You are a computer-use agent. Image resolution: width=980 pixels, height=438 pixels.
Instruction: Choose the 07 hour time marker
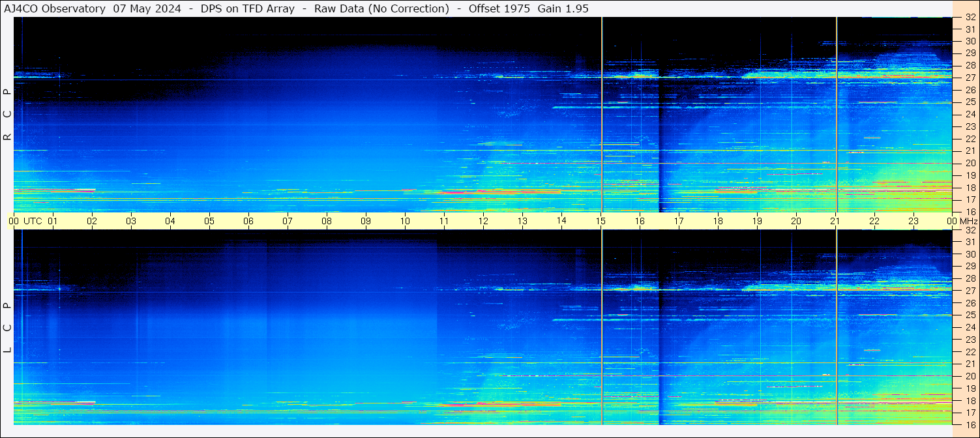(288, 221)
